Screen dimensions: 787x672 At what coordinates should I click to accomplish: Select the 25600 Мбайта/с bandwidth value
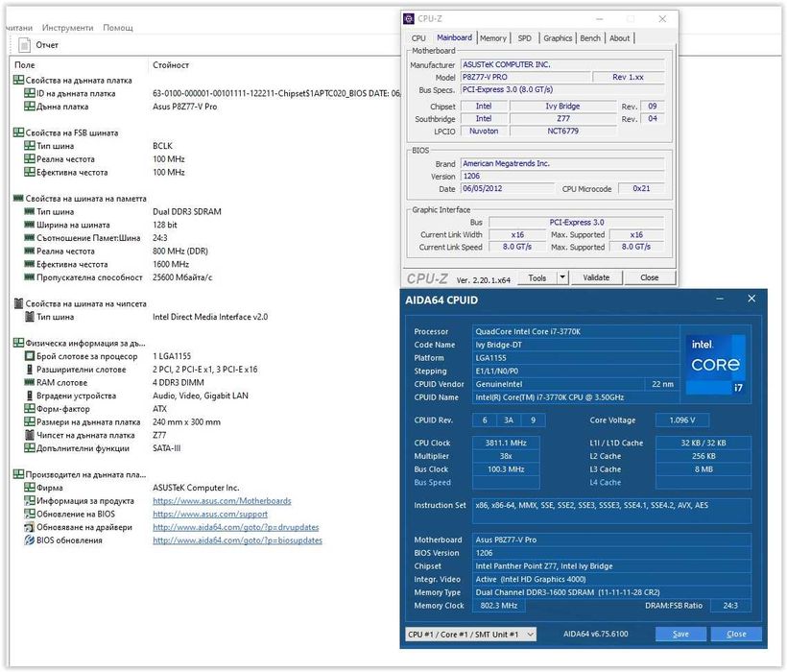pos(182,277)
